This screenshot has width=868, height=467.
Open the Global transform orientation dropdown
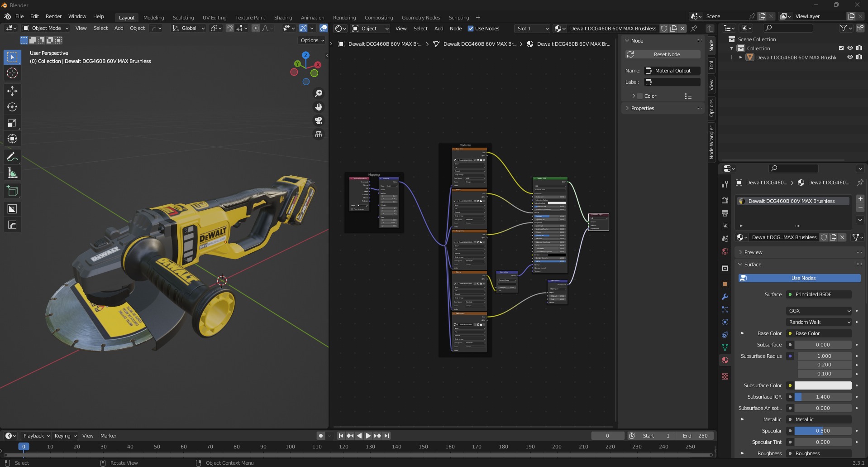click(x=189, y=28)
